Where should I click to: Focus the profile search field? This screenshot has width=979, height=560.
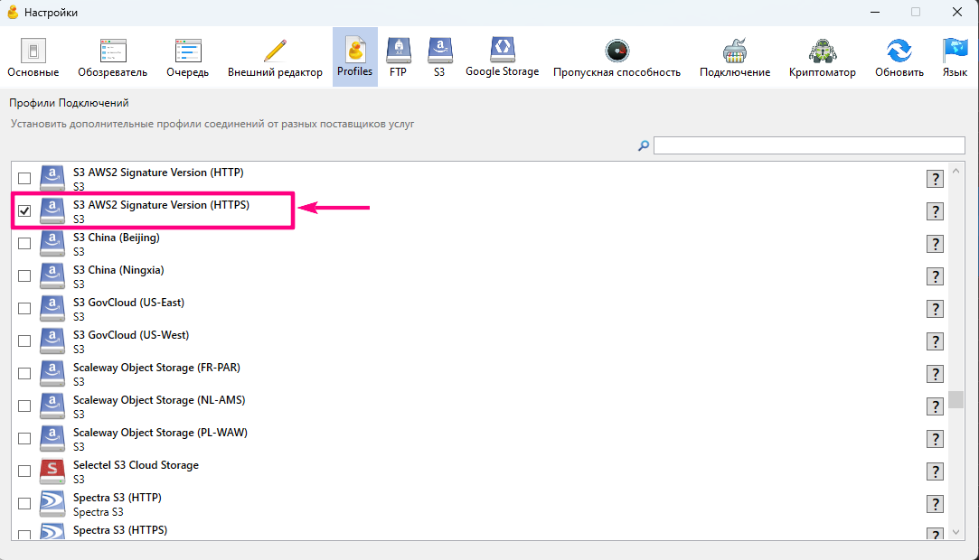pos(809,145)
